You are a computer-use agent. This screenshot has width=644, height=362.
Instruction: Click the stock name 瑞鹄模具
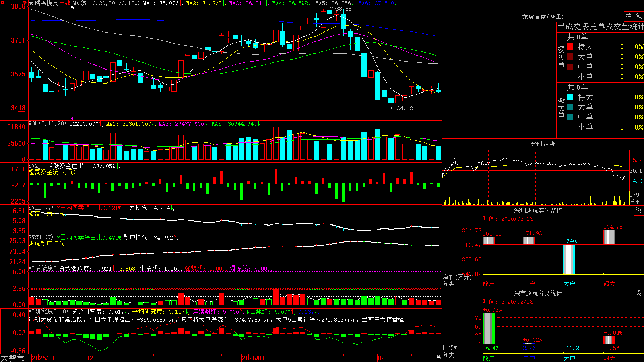tap(46, 3)
